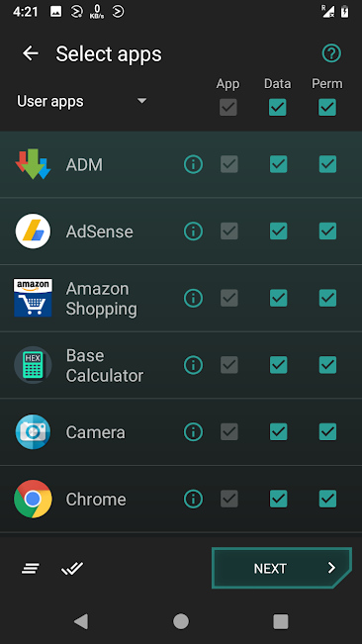Toggle Data checkbox for Camera
The image size is (362, 644).
278,431
